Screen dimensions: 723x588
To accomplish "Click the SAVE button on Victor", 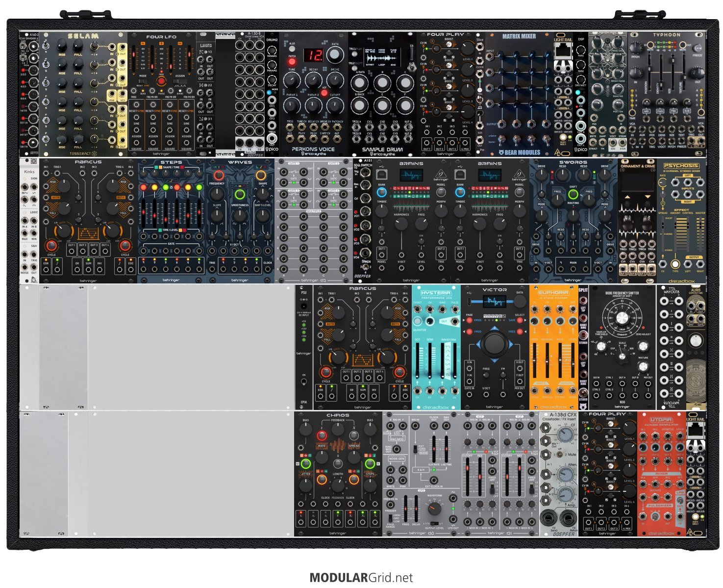I will tap(520, 320).
